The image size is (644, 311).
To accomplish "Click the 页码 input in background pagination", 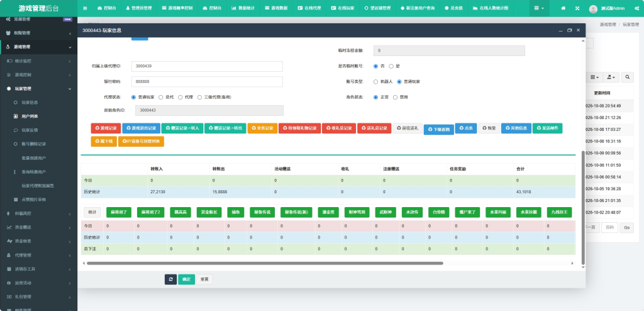I will click(609, 227).
